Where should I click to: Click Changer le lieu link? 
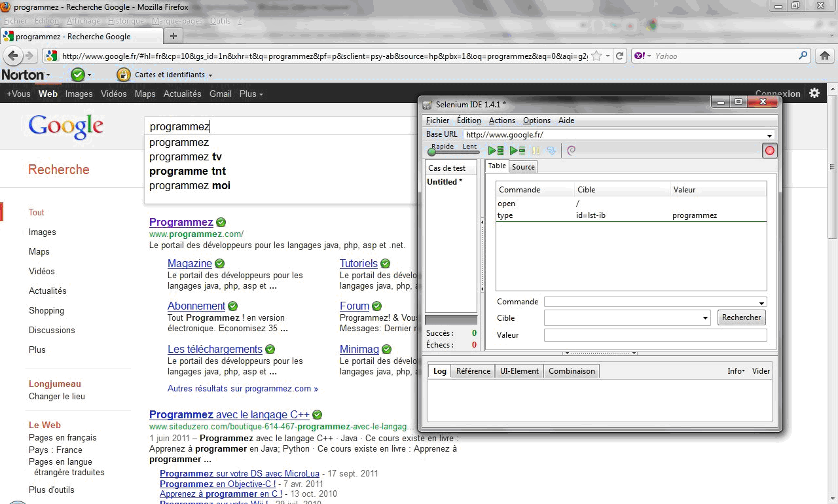pos(57,396)
